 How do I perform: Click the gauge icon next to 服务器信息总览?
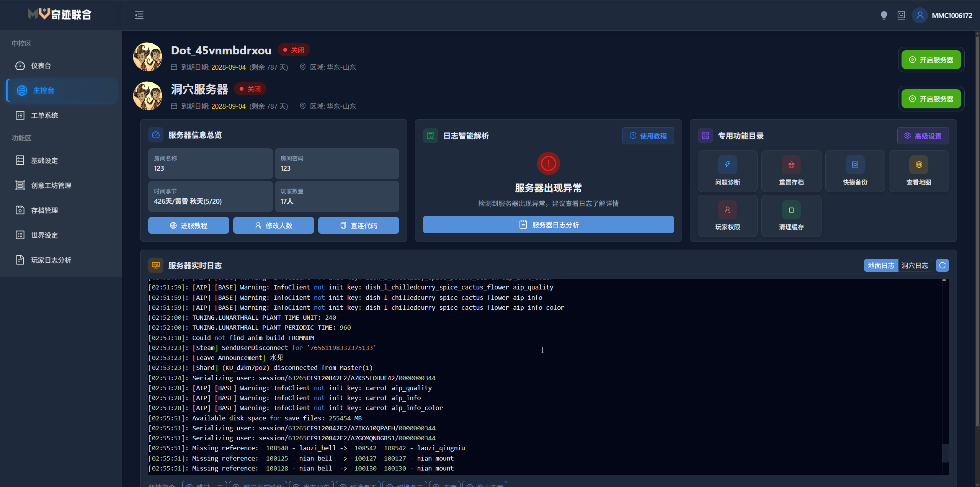156,135
